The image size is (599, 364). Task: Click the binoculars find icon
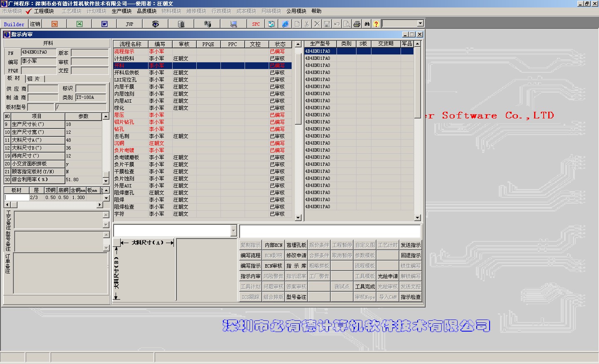coord(366,24)
